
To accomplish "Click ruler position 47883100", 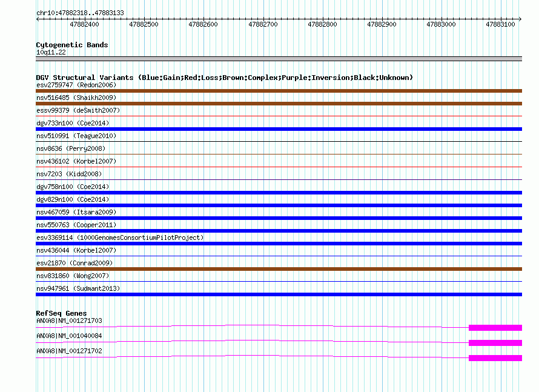I will coord(500,24).
